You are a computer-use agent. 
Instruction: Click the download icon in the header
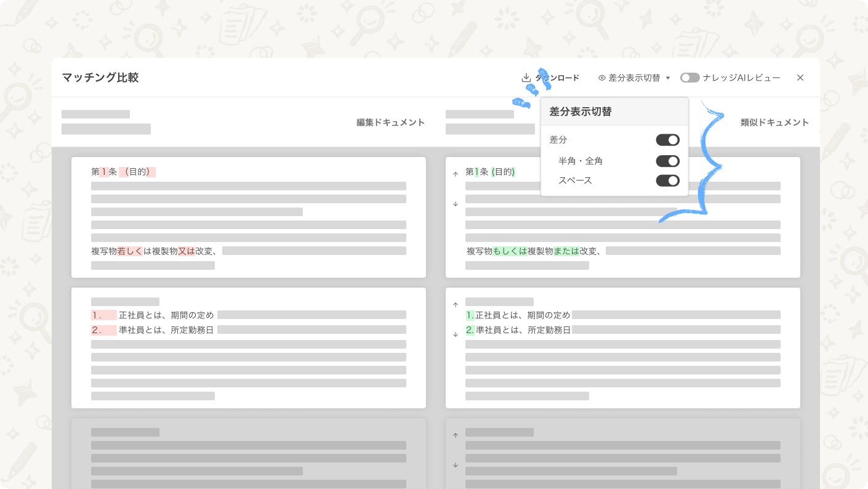click(x=526, y=78)
